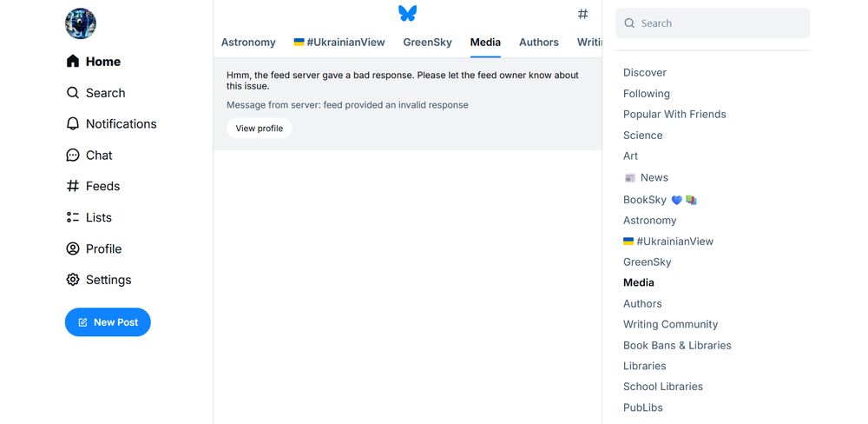Open Settings label in sidebar
The height and width of the screenshot is (424, 868).
[108, 280]
